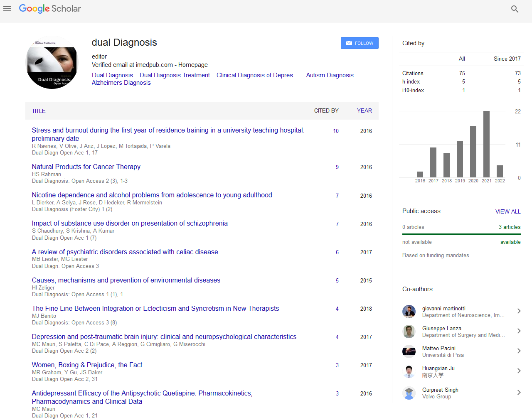Viewport: 532px width, 420px height.
Task: Click the 2021 citations bar in chart
Action: tap(486, 144)
